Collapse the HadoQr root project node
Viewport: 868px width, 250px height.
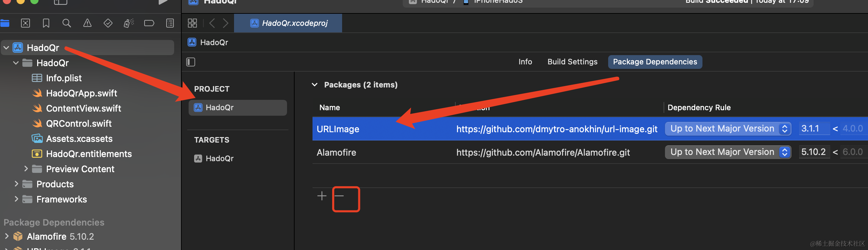click(x=6, y=48)
